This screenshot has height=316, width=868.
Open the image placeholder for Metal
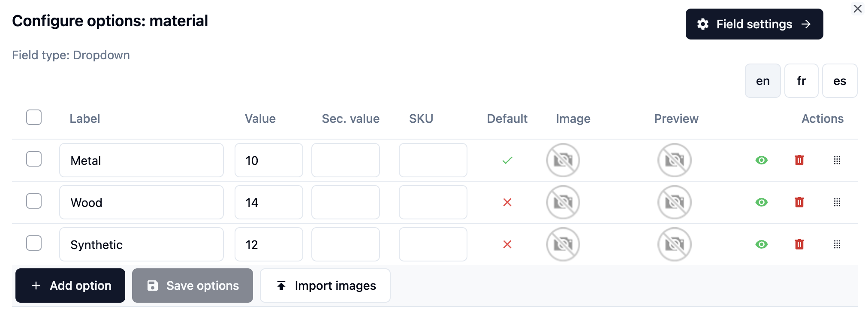tap(563, 160)
